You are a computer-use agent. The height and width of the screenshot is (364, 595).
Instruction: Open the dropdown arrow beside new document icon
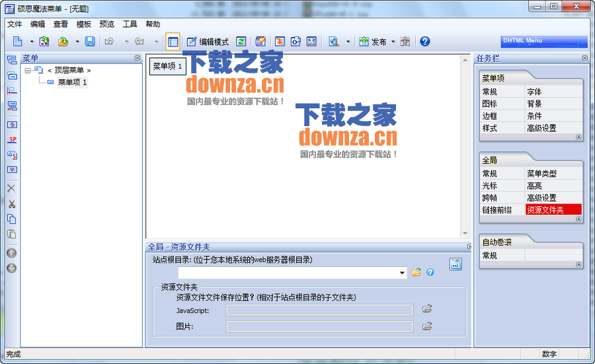32,42
